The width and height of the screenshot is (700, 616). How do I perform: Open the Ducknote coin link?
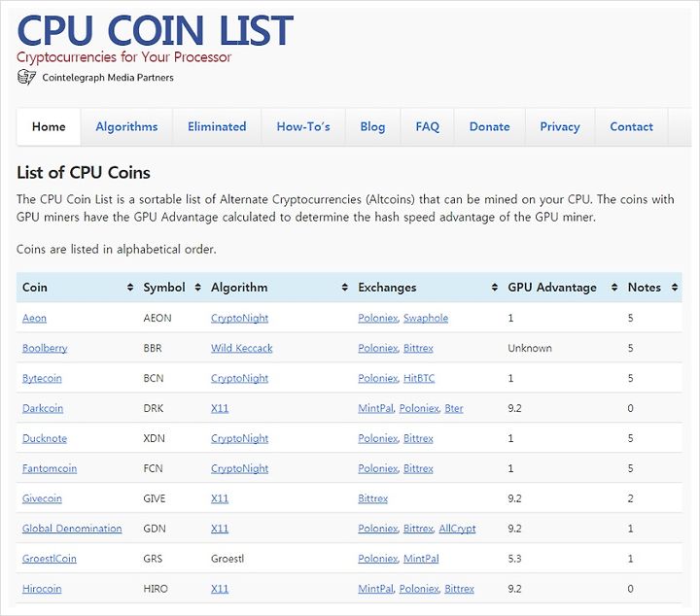(x=45, y=438)
